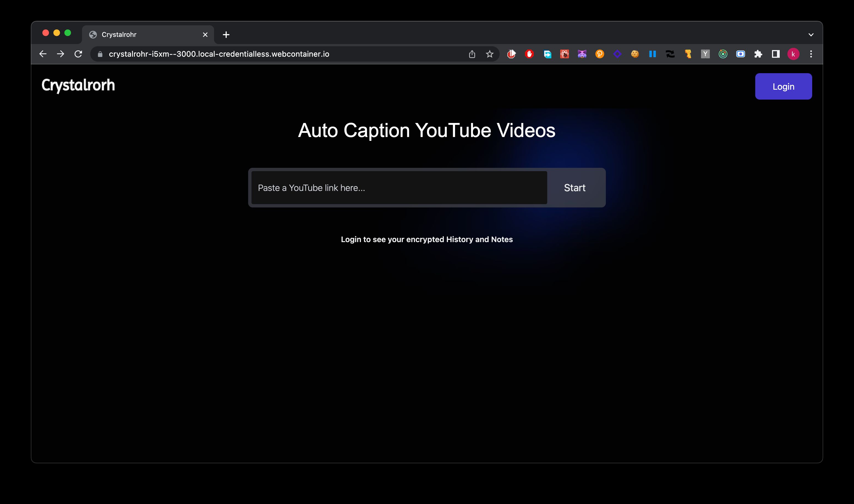Click the browser forward arrow
854x504 pixels.
coord(61,54)
